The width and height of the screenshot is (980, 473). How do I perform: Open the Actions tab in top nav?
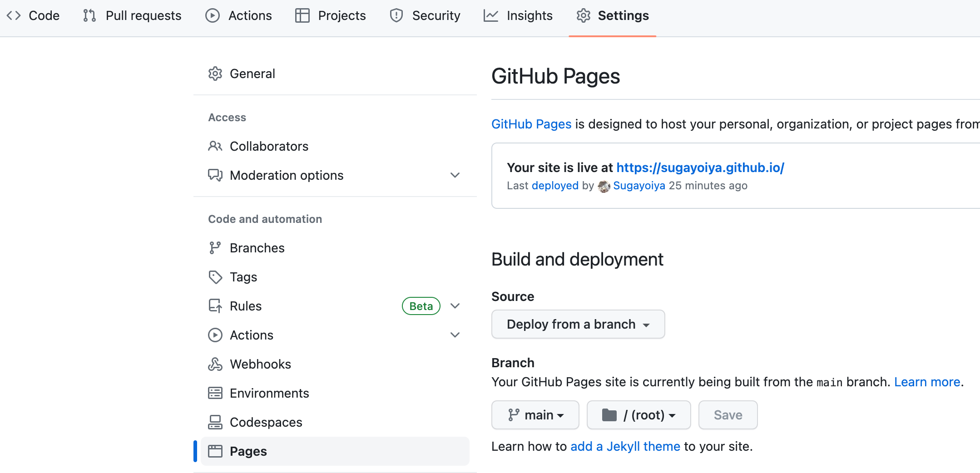pos(238,15)
